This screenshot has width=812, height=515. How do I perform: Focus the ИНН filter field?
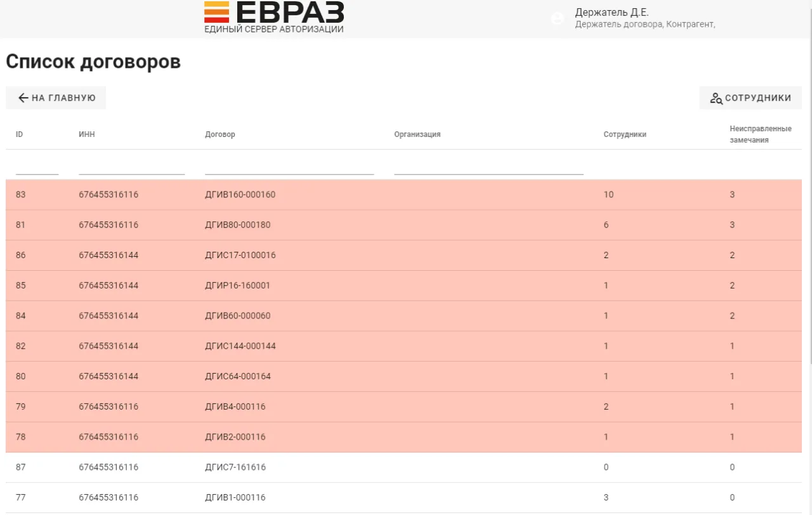(x=131, y=167)
